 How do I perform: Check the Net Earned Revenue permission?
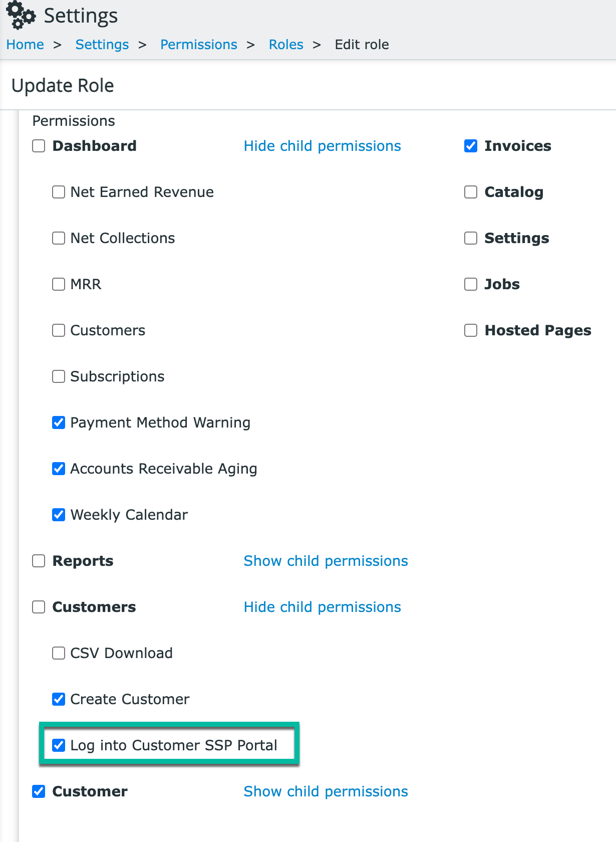coord(59,192)
